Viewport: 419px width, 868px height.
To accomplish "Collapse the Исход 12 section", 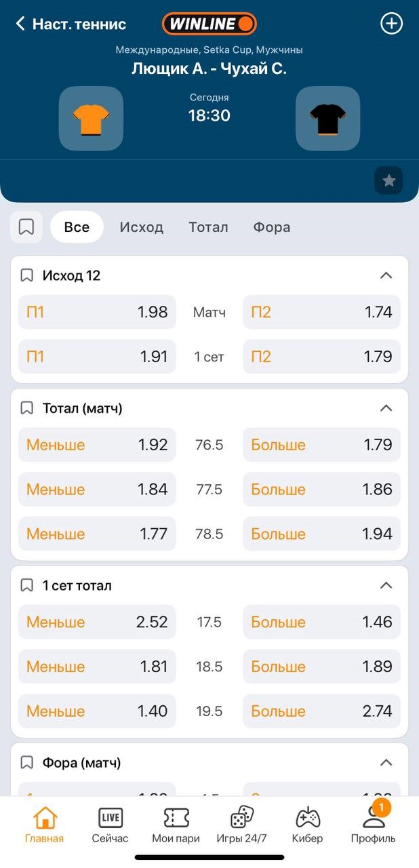I will [x=386, y=275].
